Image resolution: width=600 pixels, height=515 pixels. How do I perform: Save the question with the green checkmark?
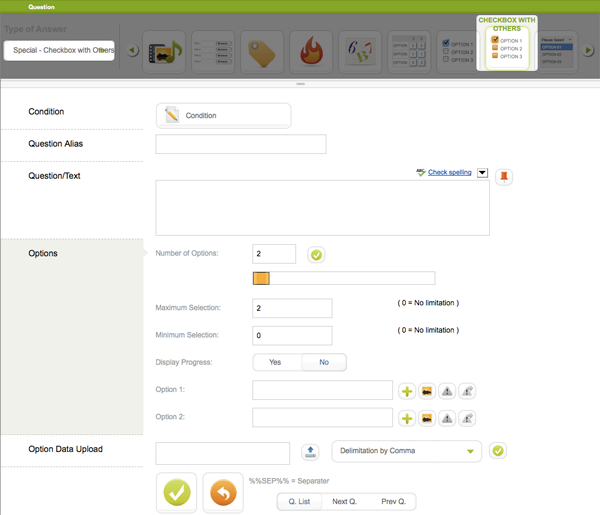point(177,493)
